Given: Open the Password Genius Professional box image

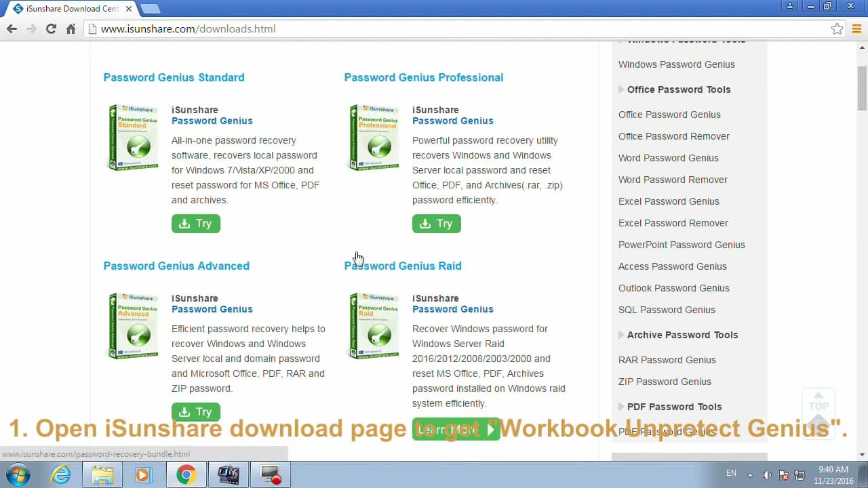Looking at the screenshot, I should click(374, 138).
